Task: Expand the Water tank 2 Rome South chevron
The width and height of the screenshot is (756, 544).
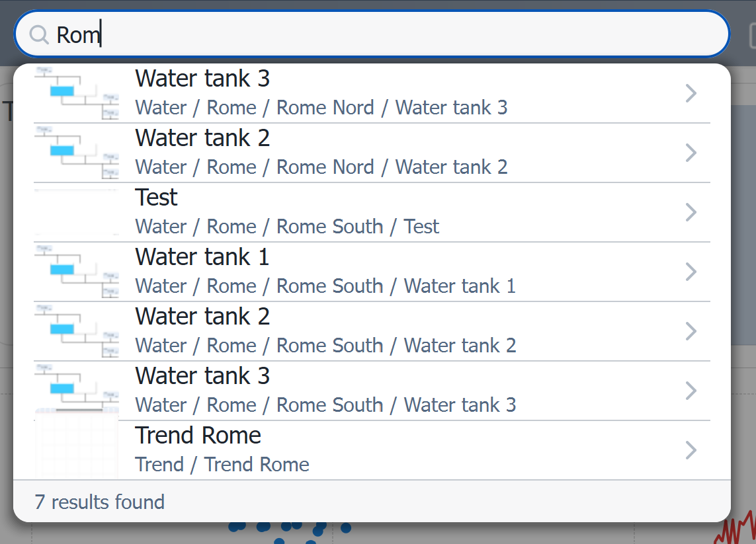Action: 691,331
